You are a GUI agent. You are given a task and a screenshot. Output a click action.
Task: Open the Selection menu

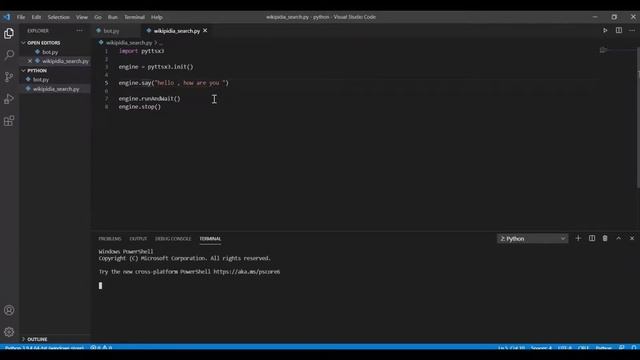(58, 17)
